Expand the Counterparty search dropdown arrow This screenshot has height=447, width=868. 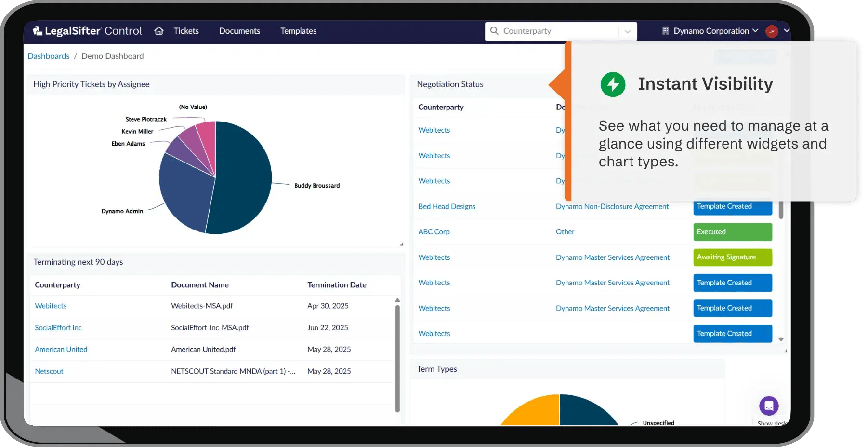pyautogui.click(x=627, y=31)
